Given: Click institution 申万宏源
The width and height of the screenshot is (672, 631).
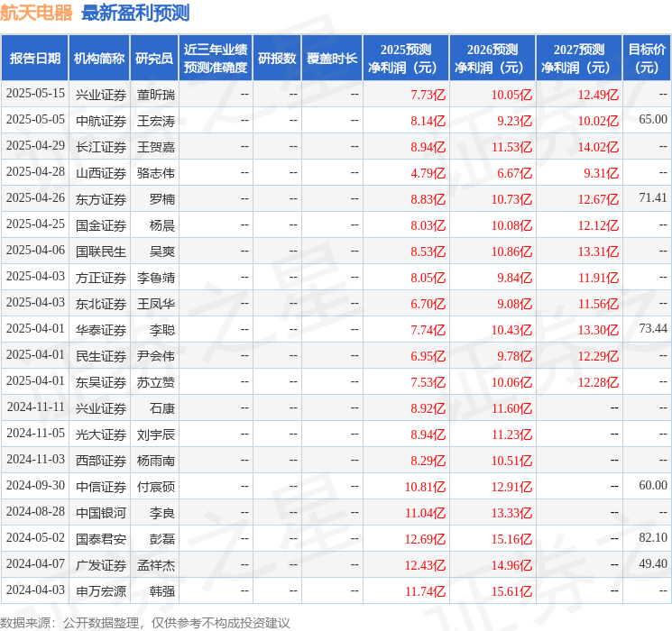Looking at the screenshot, I should (101, 591).
